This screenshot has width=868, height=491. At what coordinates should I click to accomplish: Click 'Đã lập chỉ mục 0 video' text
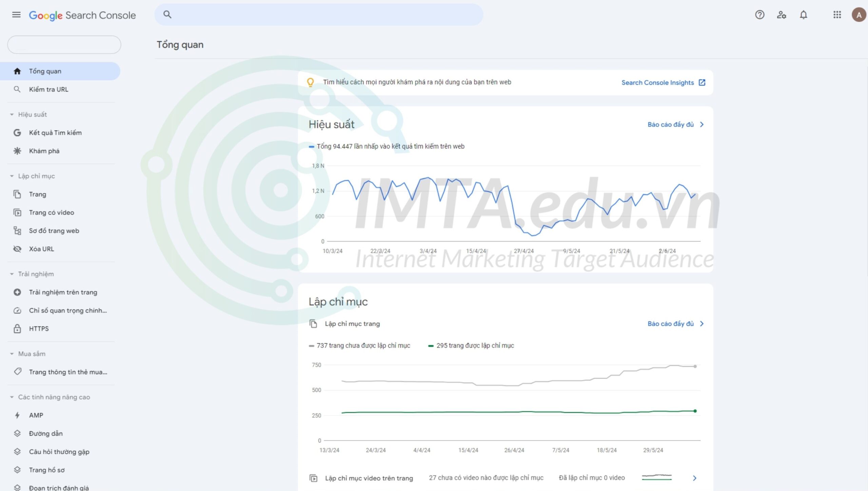tap(592, 478)
